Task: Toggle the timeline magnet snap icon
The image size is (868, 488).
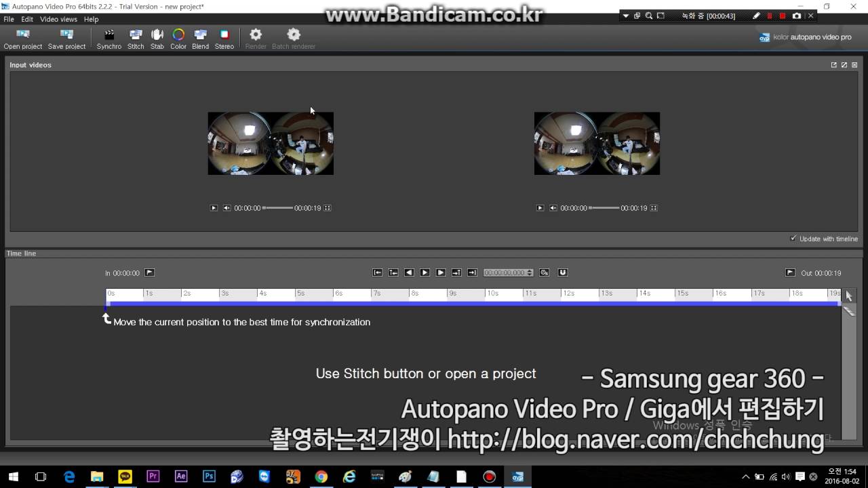Action: (562, 272)
